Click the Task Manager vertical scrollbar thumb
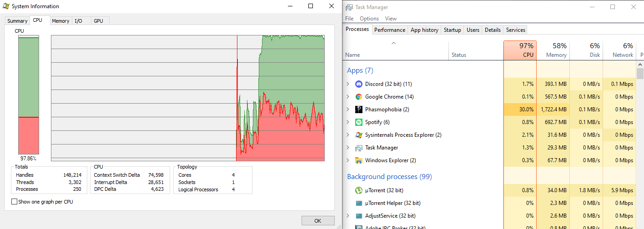 [640, 74]
